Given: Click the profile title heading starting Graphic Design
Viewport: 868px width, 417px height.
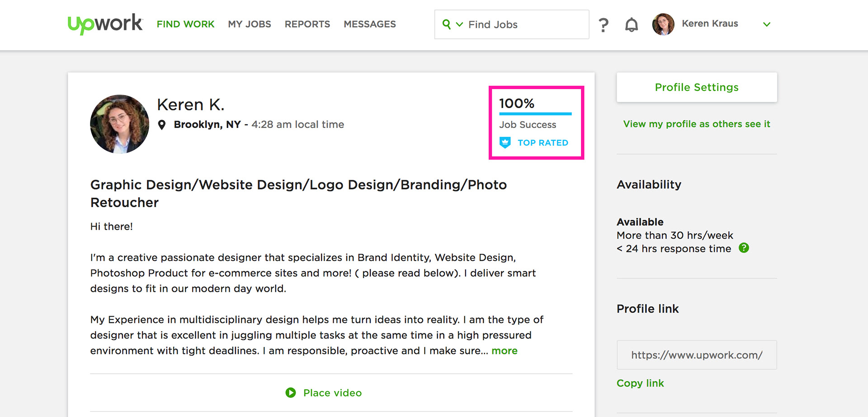Looking at the screenshot, I should [298, 194].
